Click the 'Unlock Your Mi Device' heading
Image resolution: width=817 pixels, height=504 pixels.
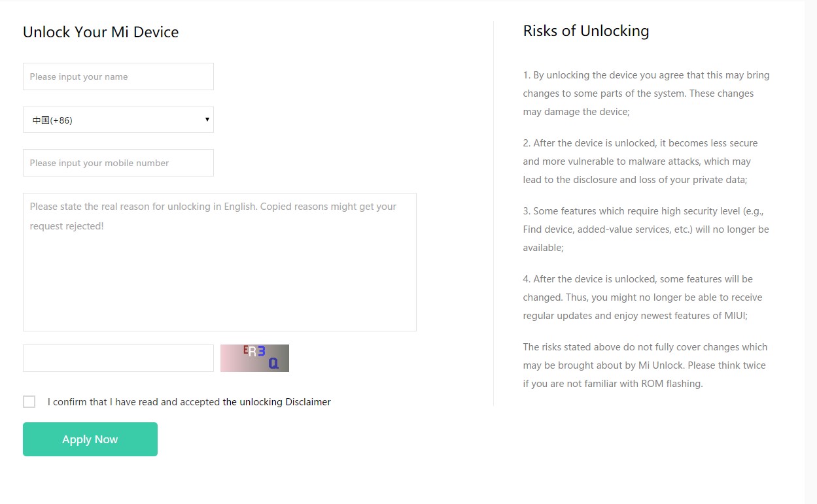click(101, 32)
